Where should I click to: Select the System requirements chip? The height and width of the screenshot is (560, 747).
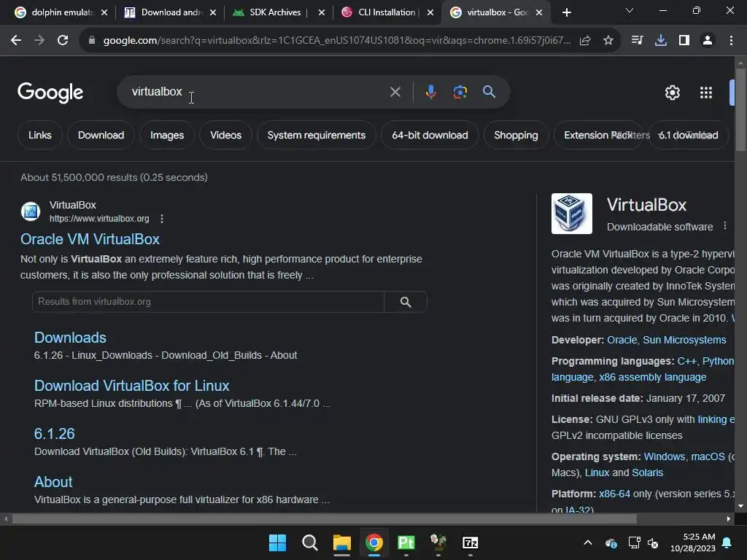317,135
